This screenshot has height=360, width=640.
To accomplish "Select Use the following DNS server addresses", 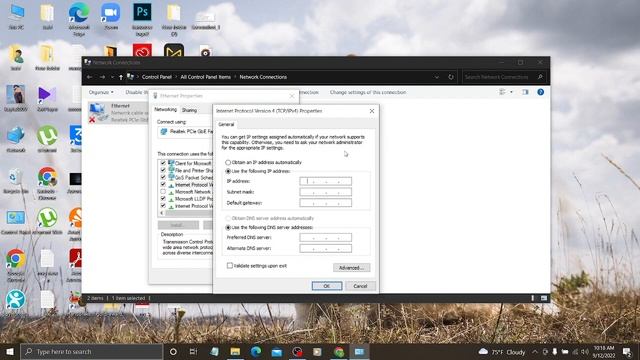I will tap(228, 227).
